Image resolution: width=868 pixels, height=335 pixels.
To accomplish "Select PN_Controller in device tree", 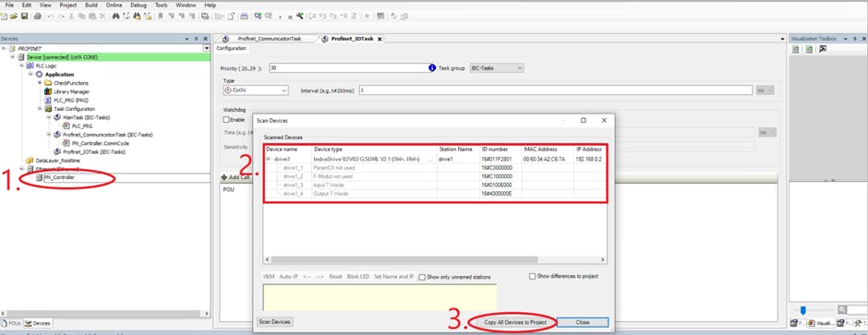I will pos(60,177).
